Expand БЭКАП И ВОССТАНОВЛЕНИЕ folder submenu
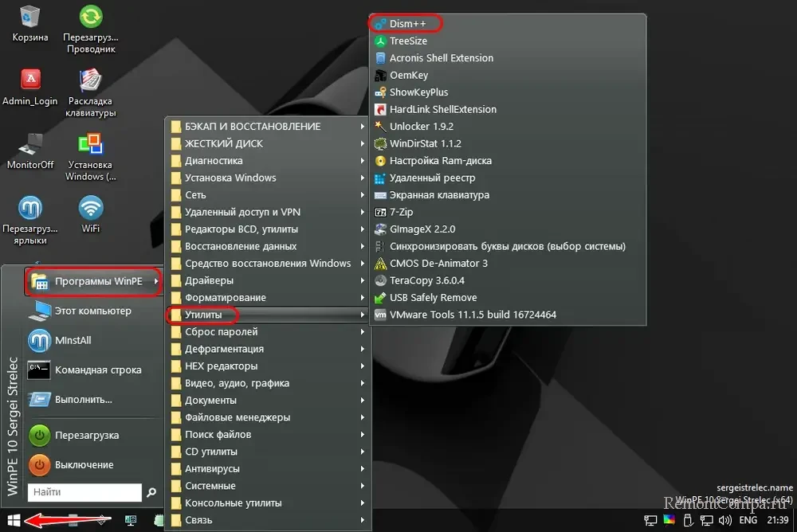This screenshot has width=797, height=532. coord(268,127)
